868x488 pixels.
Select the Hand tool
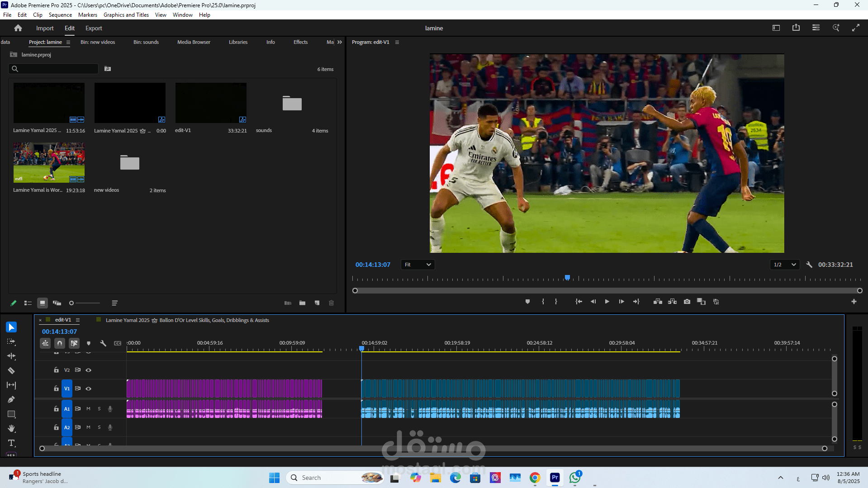[x=11, y=429]
